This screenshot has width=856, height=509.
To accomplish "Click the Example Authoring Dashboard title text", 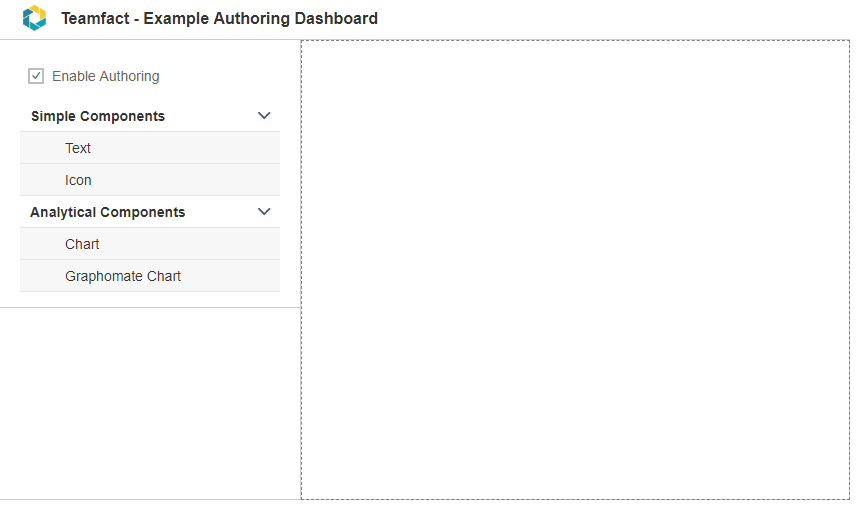I will (x=260, y=19).
